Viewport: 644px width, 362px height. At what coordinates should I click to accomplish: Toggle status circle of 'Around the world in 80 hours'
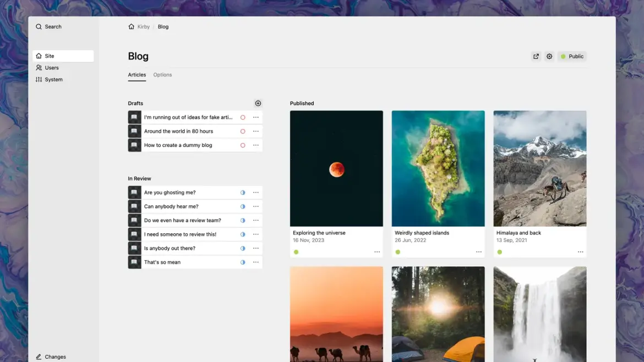[243, 131]
